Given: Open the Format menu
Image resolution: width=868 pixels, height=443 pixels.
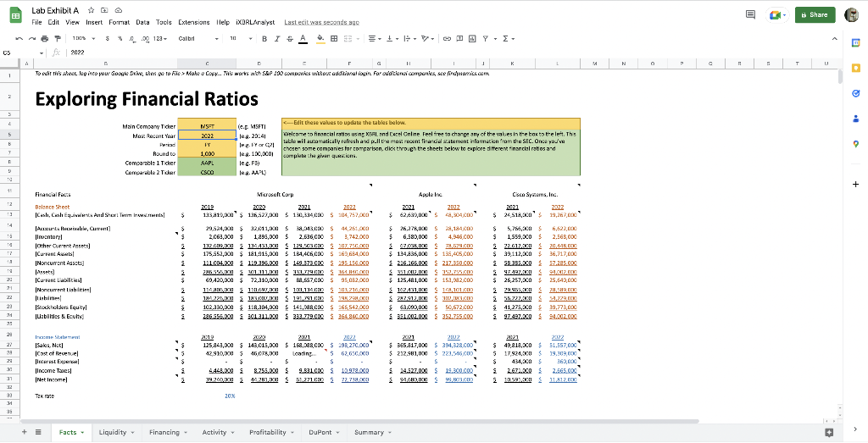Looking at the screenshot, I should coord(119,22).
